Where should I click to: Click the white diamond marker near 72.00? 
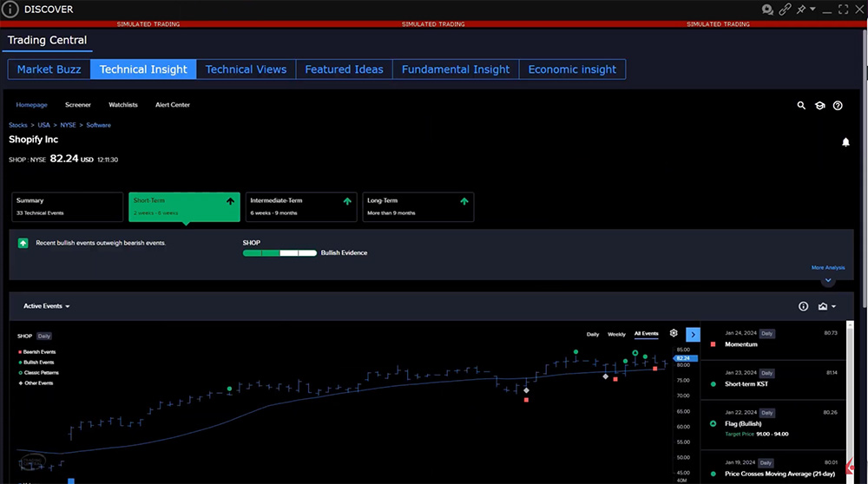click(526, 390)
